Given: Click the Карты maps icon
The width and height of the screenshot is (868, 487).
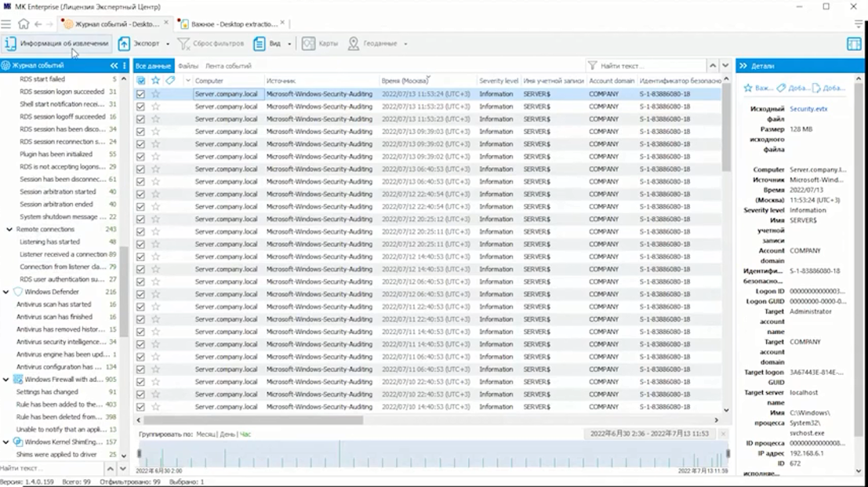Looking at the screenshot, I should [309, 44].
